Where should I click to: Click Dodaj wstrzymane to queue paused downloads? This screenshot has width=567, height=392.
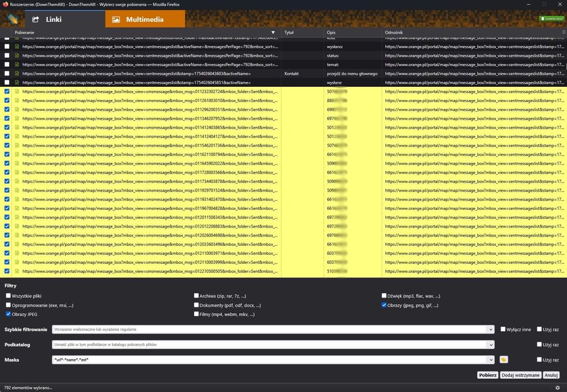tap(520, 375)
